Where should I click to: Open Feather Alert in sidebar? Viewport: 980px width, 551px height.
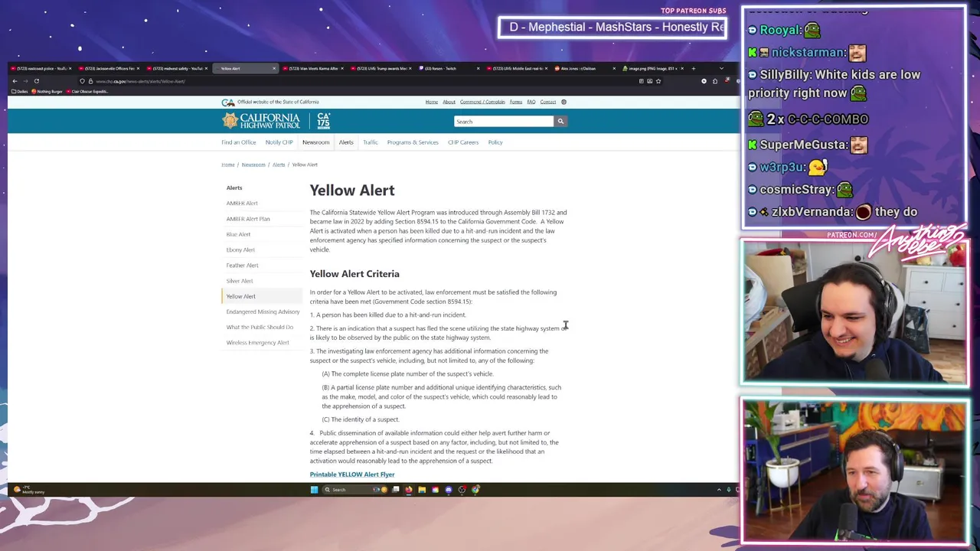click(x=242, y=266)
